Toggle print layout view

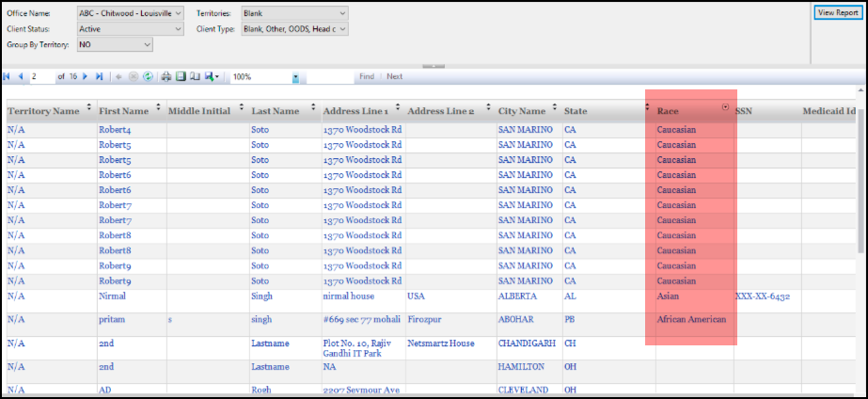point(181,76)
